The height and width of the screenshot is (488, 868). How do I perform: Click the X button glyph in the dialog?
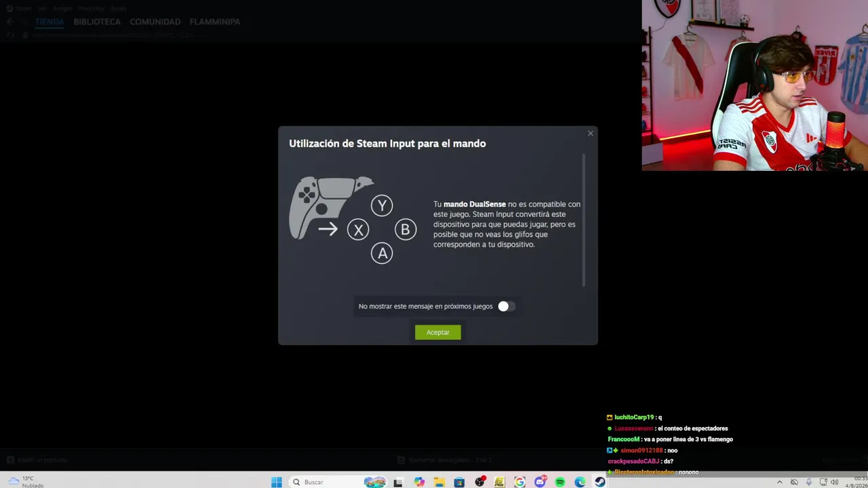click(358, 230)
